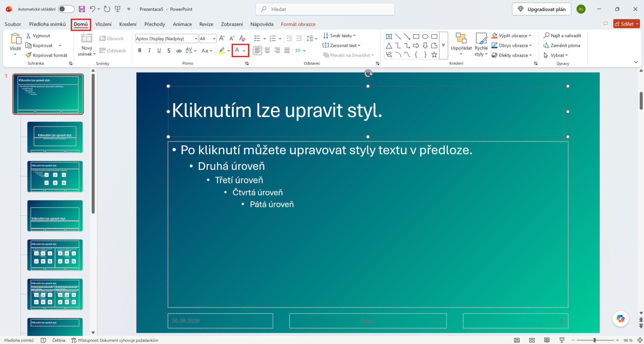Click the Save icon in title bar
This screenshot has width=644, height=344.
[x=82, y=9]
